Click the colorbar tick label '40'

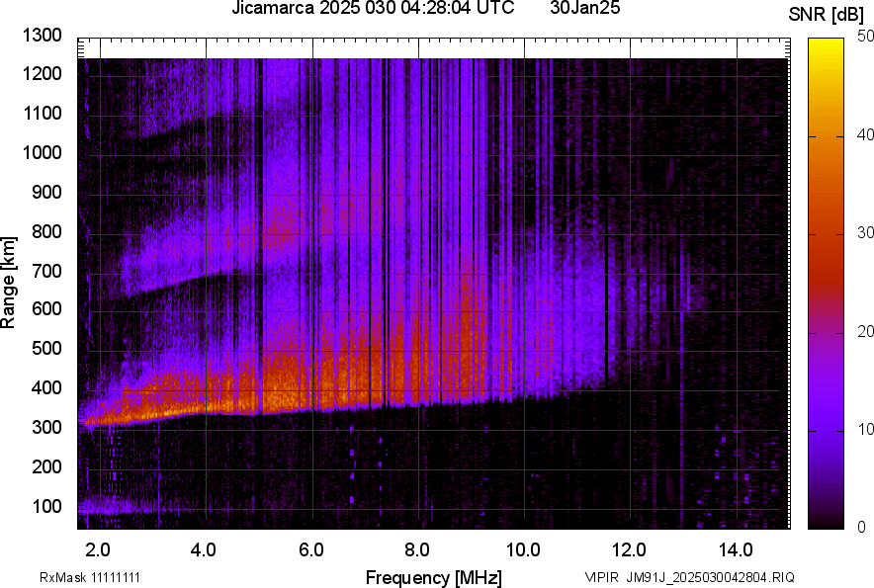(x=866, y=134)
